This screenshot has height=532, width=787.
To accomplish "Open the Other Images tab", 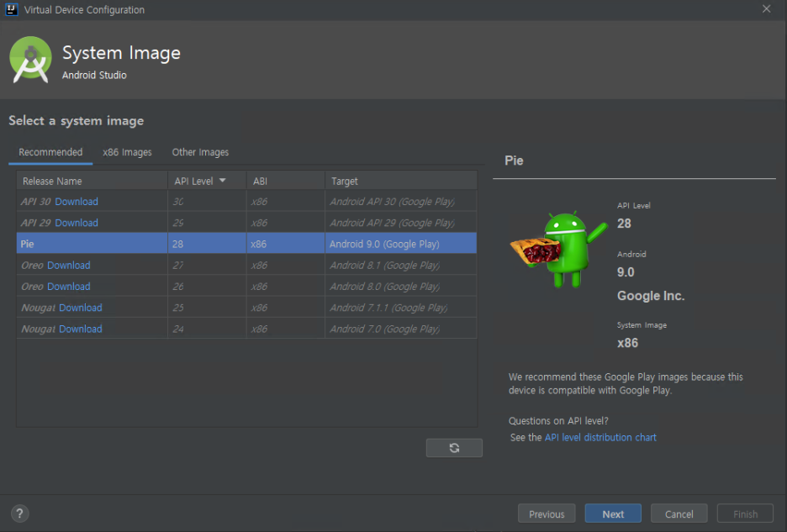I will pyautogui.click(x=200, y=152).
